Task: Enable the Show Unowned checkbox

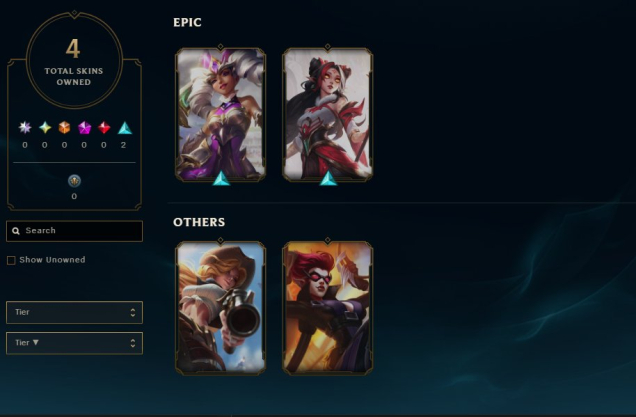Action: (x=11, y=260)
